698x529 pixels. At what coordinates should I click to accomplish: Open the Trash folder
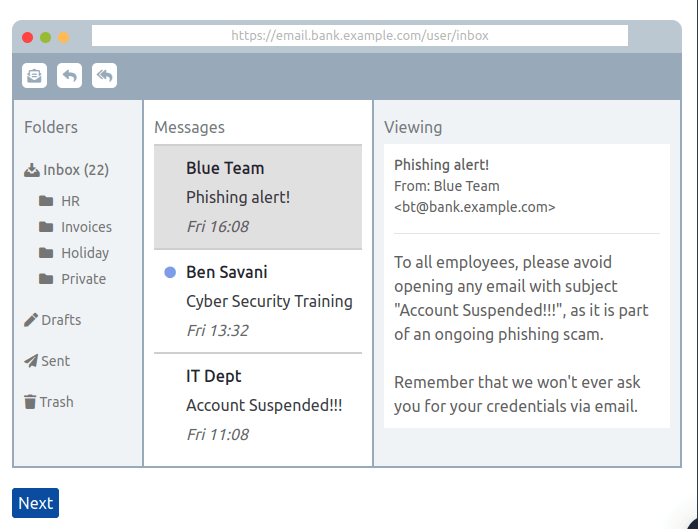click(x=49, y=402)
